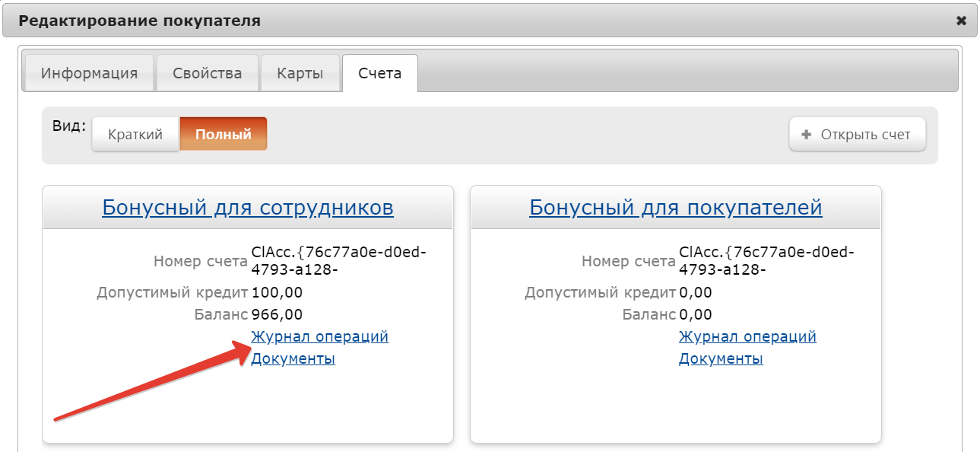Image resolution: width=980 pixels, height=452 pixels.
Task: Click account number in Бонусный для покупателей card
Action: 766,261
